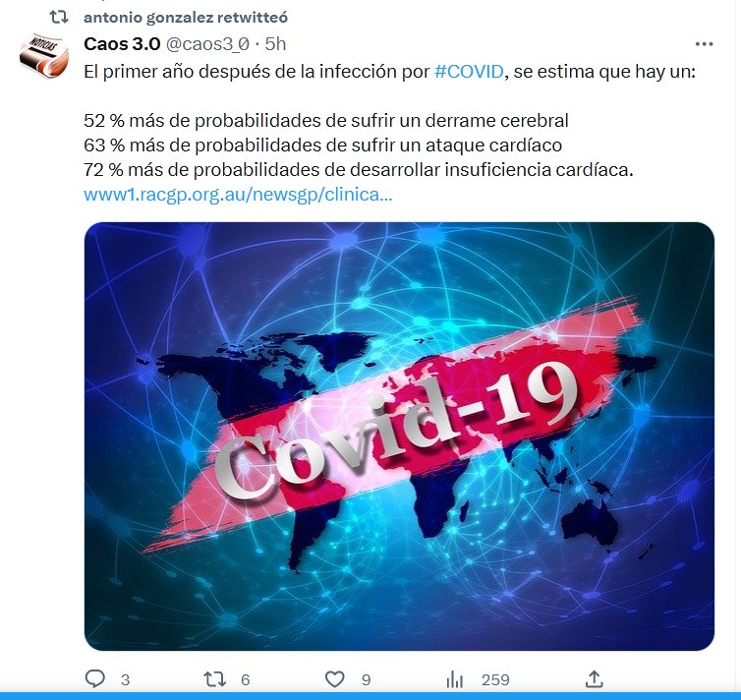View tweet analytics bar chart icon
The width and height of the screenshot is (741, 700).
click(455, 679)
